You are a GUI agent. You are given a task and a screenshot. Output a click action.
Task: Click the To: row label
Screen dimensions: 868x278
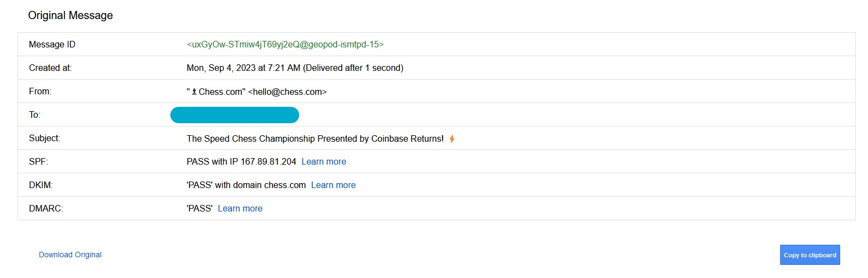34,115
